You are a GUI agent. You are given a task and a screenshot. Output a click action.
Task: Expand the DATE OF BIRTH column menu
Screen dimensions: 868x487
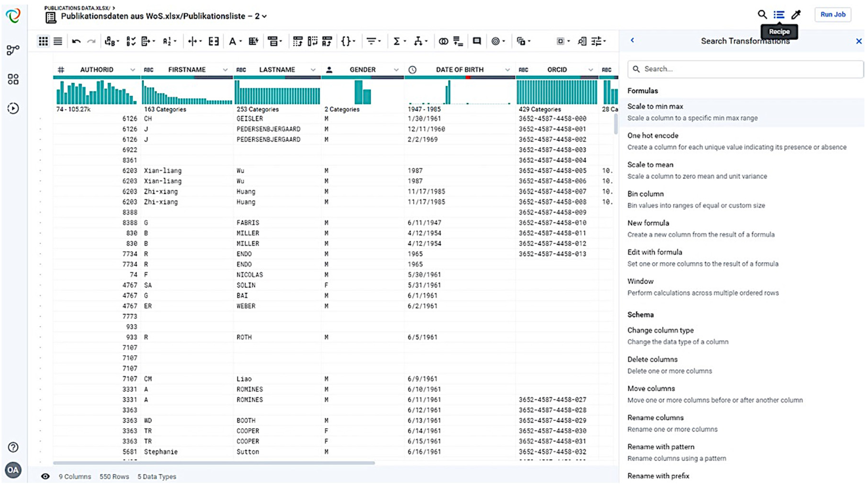(507, 70)
